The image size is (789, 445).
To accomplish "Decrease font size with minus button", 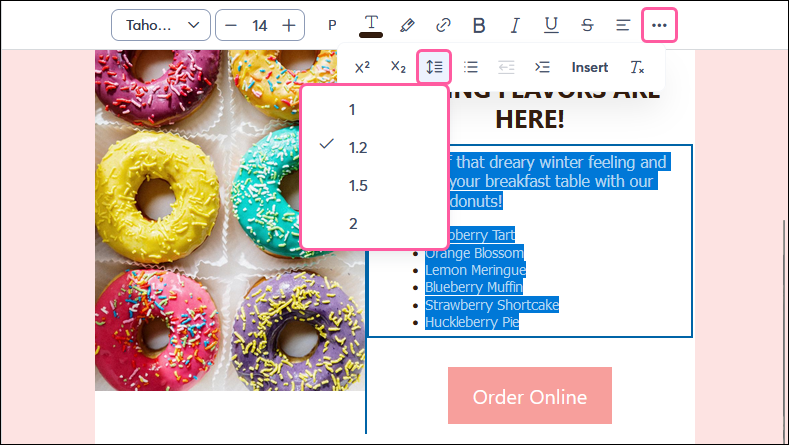I will tap(231, 25).
